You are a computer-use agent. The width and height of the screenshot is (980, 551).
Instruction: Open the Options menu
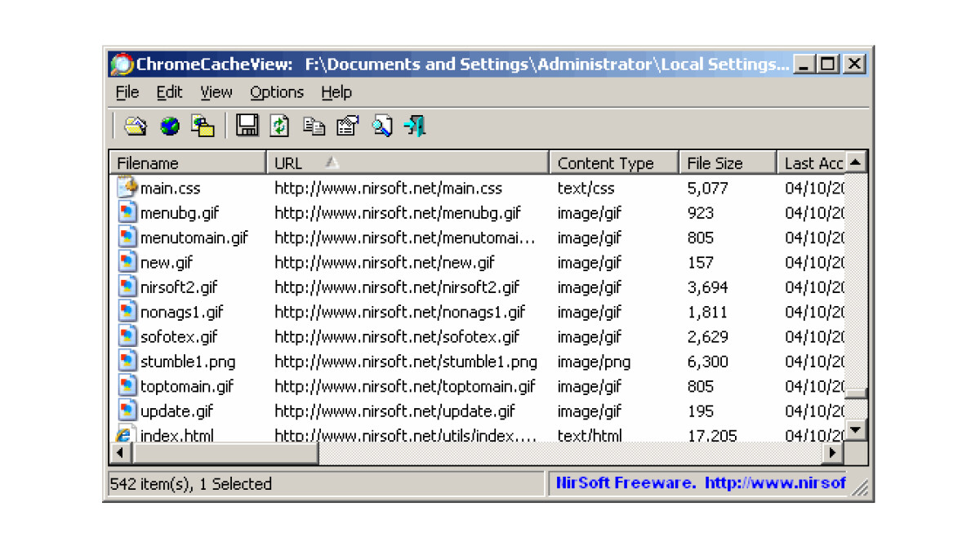click(x=277, y=92)
